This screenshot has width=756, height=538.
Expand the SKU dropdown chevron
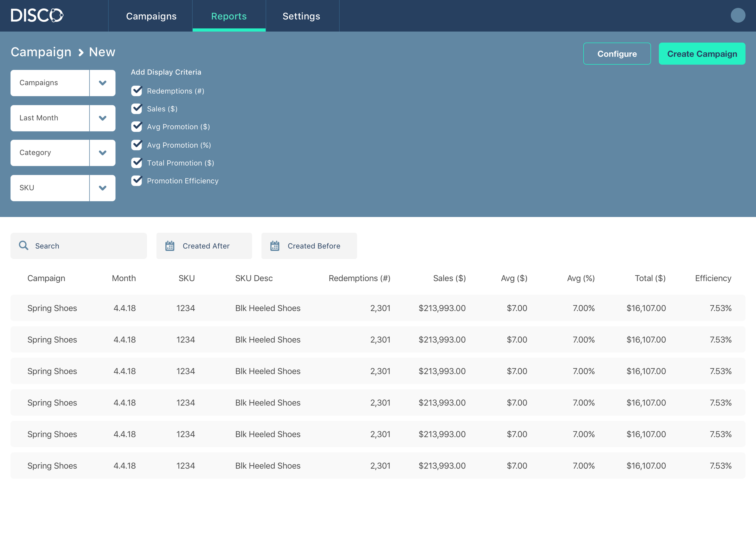(102, 188)
